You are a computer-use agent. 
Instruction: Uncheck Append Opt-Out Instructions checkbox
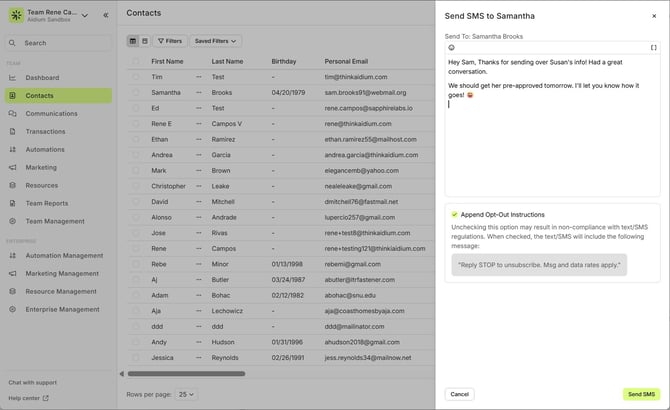[x=454, y=214]
